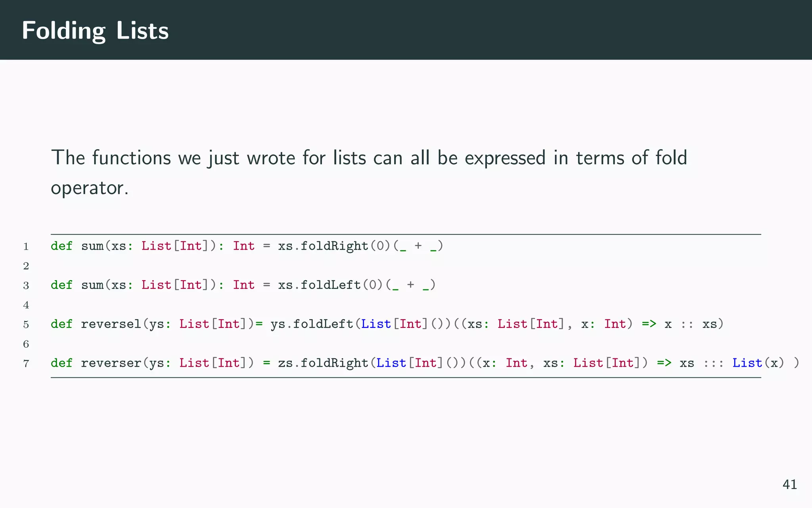Click line number 7 in code listing

pos(26,364)
